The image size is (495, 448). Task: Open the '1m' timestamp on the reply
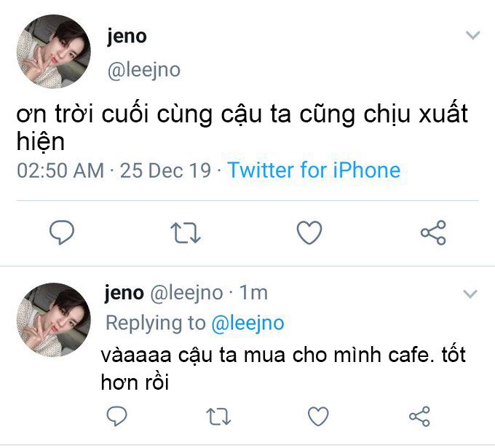pyautogui.click(x=253, y=293)
